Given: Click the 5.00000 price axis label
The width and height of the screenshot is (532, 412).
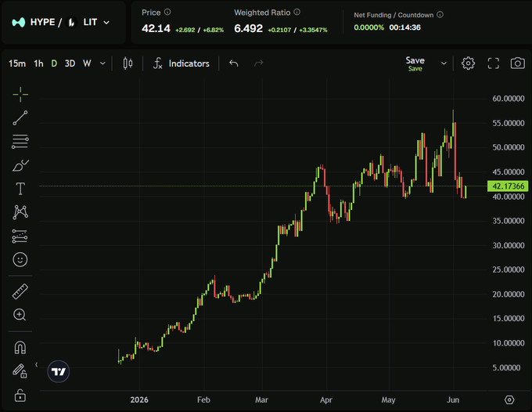Looking at the screenshot, I should pos(506,367).
